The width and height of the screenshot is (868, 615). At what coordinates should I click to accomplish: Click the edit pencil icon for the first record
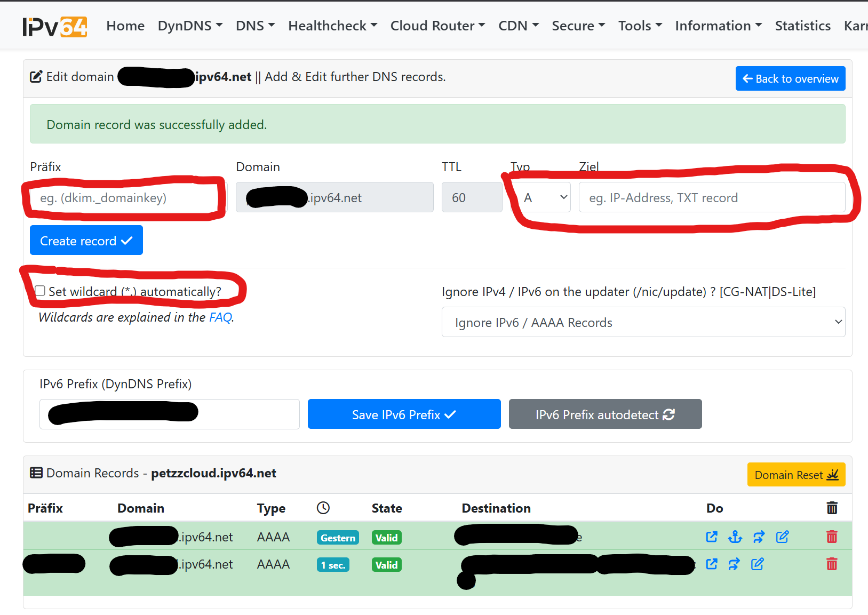point(782,537)
